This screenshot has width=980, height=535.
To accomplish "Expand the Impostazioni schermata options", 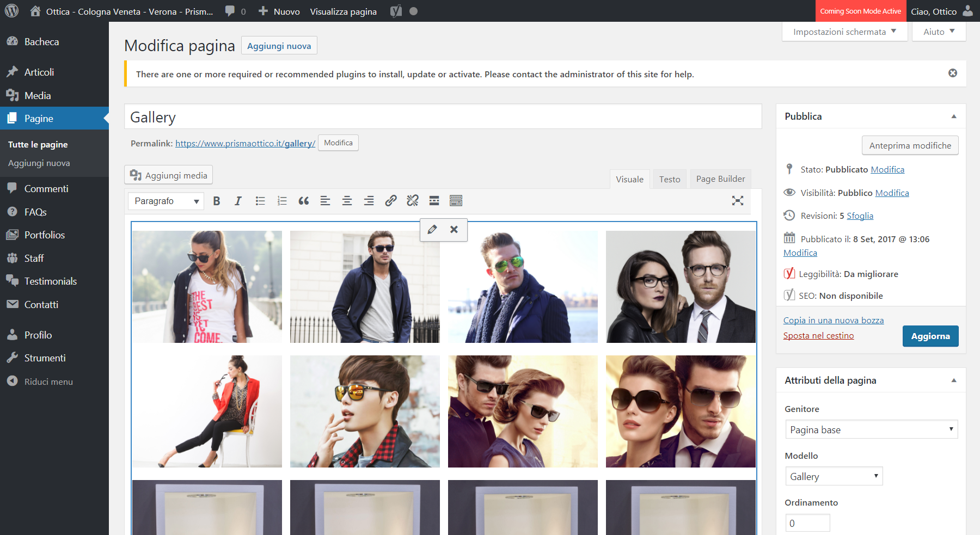I will coord(844,32).
